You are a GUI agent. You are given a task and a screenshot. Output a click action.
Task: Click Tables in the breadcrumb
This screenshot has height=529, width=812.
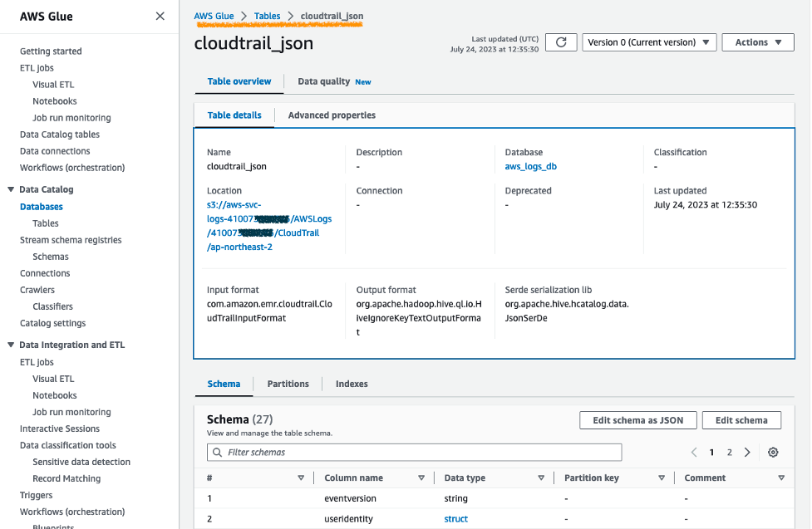click(268, 16)
